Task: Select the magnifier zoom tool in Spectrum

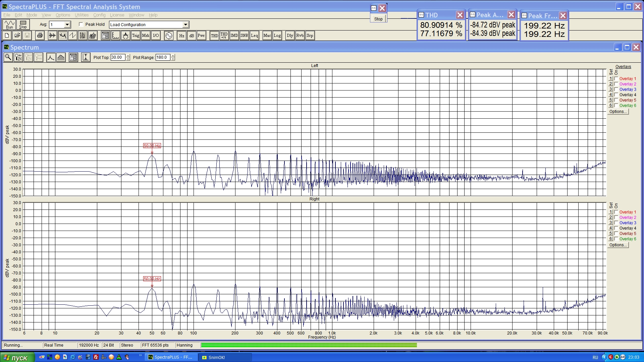Action: tap(8, 57)
